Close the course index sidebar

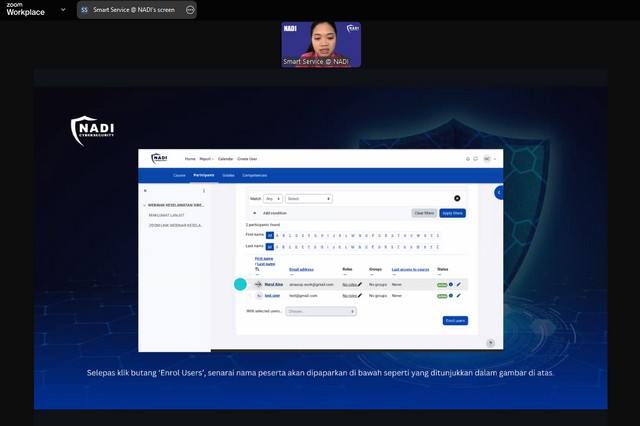145,190
